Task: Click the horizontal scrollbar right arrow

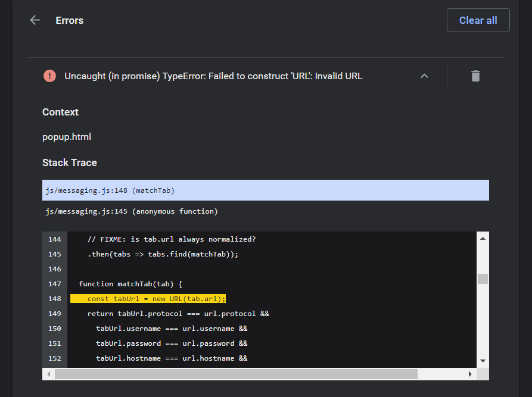Action: coord(471,374)
